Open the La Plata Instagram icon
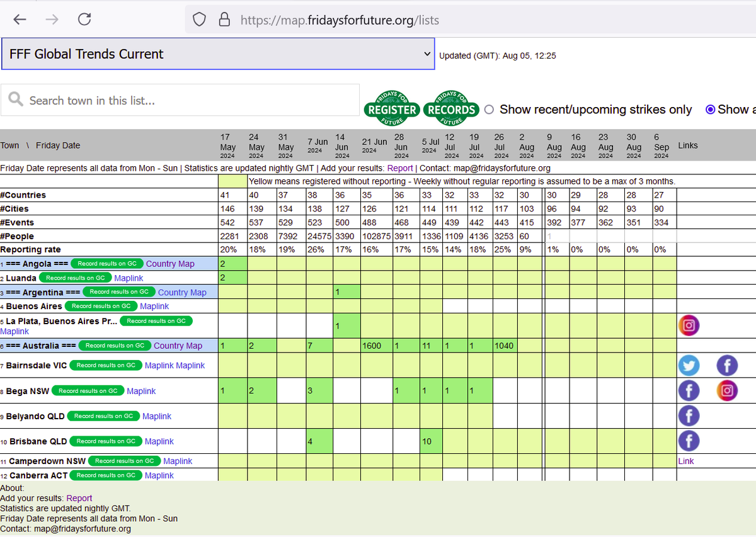 [689, 325]
